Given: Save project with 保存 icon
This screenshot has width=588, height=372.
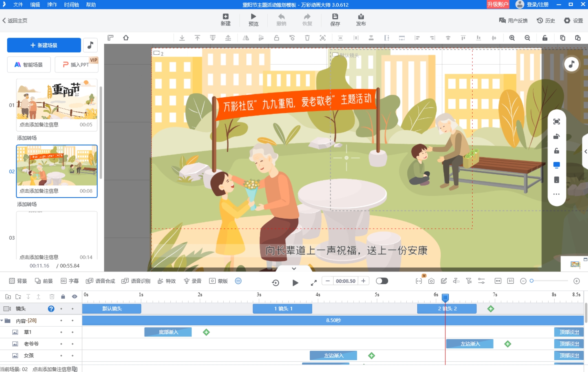Looking at the screenshot, I should (x=335, y=20).
